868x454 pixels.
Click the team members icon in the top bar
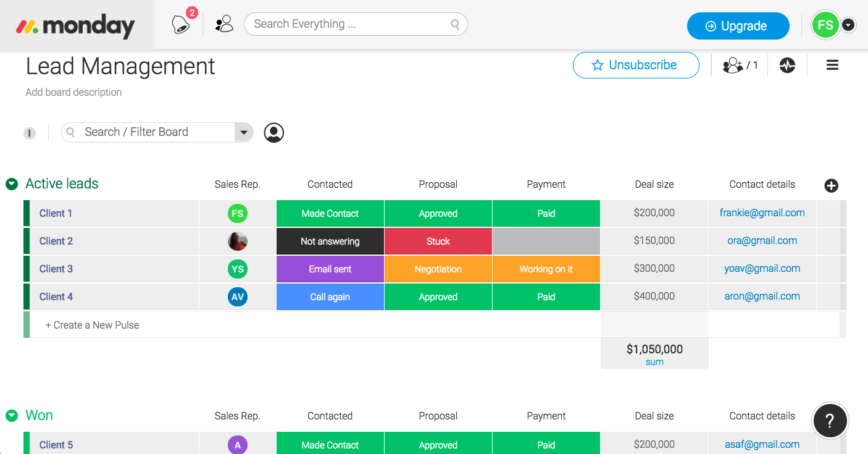224,25
